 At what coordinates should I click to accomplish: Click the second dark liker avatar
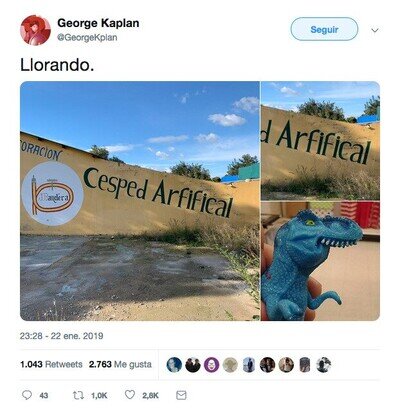pyautogui.click(x=193, y=365)
